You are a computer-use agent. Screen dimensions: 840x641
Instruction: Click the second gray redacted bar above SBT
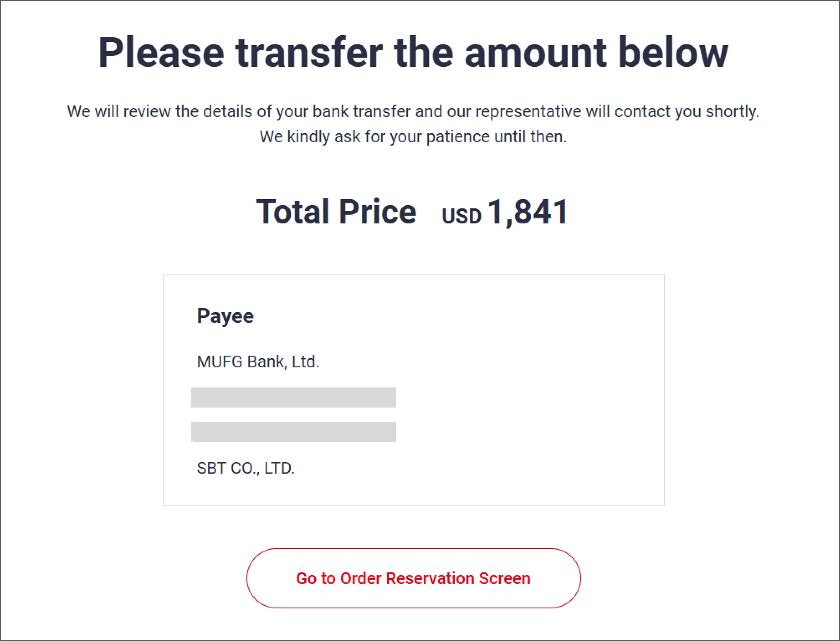tap(293, 432)
